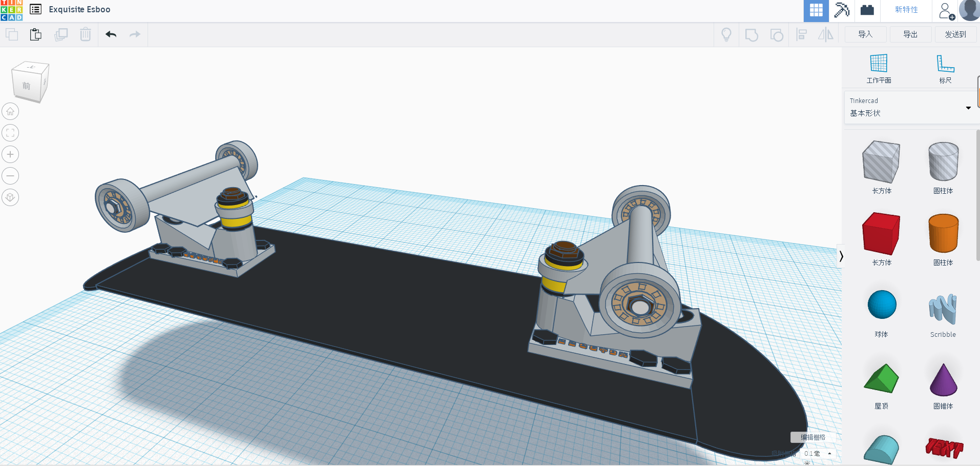
Task: Open the Blocks pickaxe mode
Action: [842, 10]
